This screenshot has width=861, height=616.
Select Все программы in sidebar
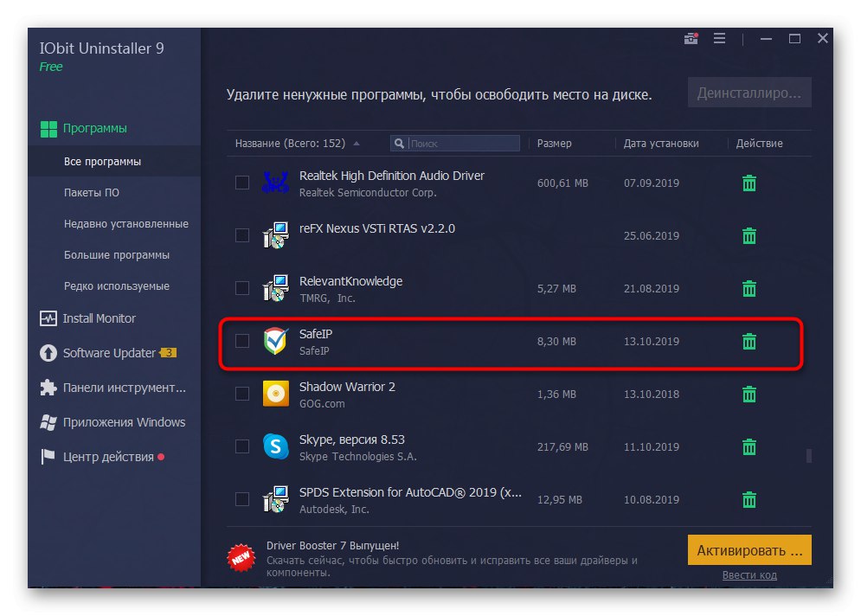(x=102, y=162)
